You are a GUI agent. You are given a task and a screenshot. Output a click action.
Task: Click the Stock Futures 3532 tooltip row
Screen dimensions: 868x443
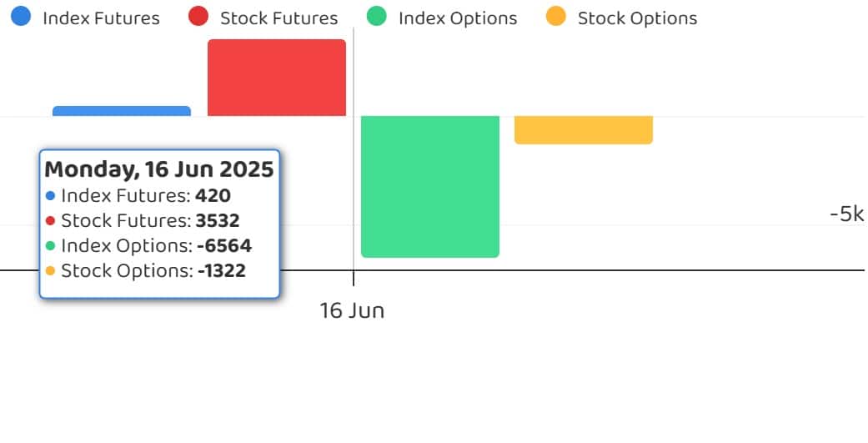pyautogui.click(x=143, y=220)
